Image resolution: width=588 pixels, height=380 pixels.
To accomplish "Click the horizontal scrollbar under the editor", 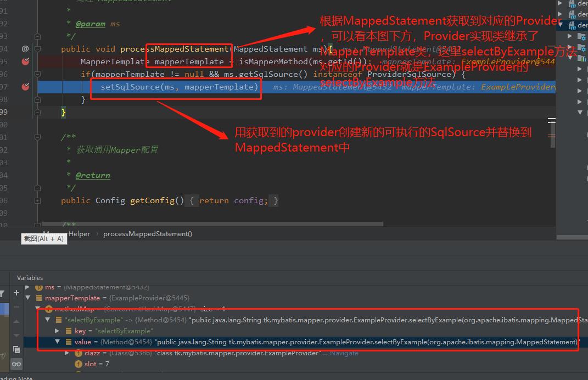I will click(x=212, y=224).
